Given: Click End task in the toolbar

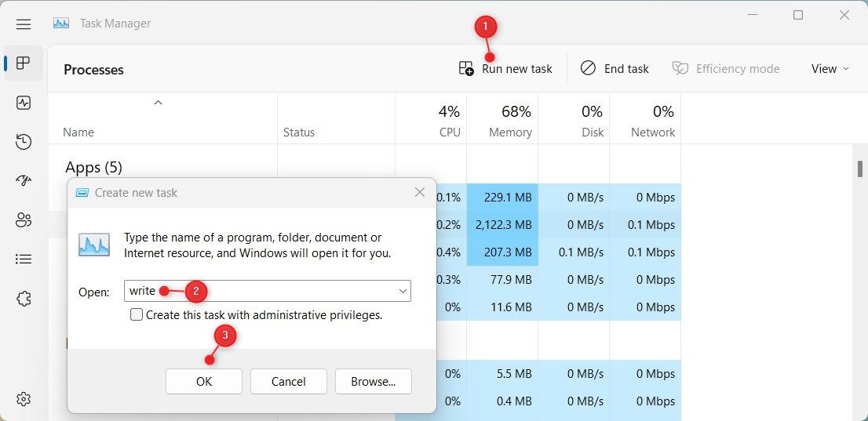Looking at the screenshot, I should (615, 69).
